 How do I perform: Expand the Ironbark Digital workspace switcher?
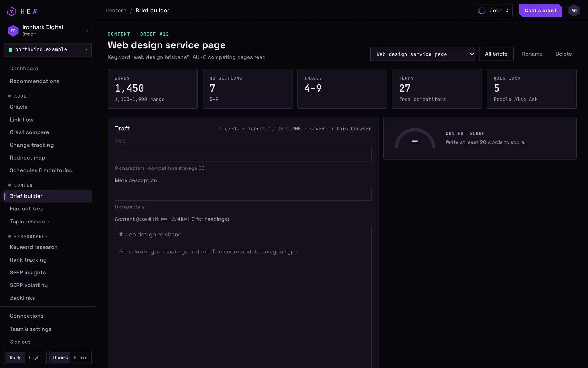tap(48, 31)
